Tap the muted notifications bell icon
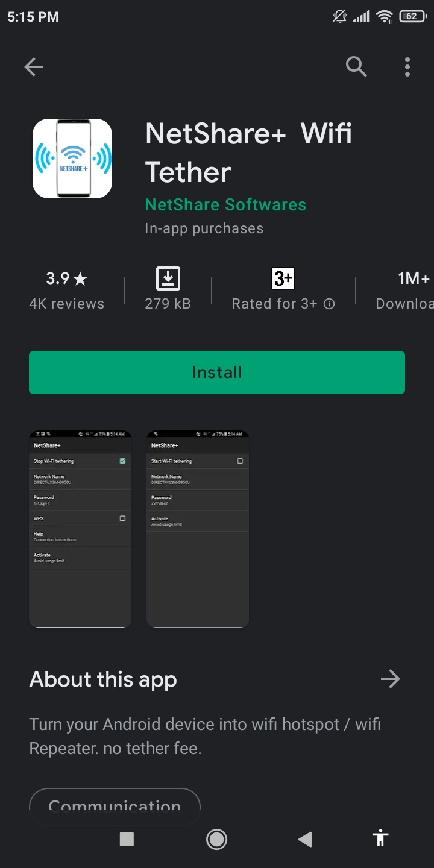 tap(340, 17)
